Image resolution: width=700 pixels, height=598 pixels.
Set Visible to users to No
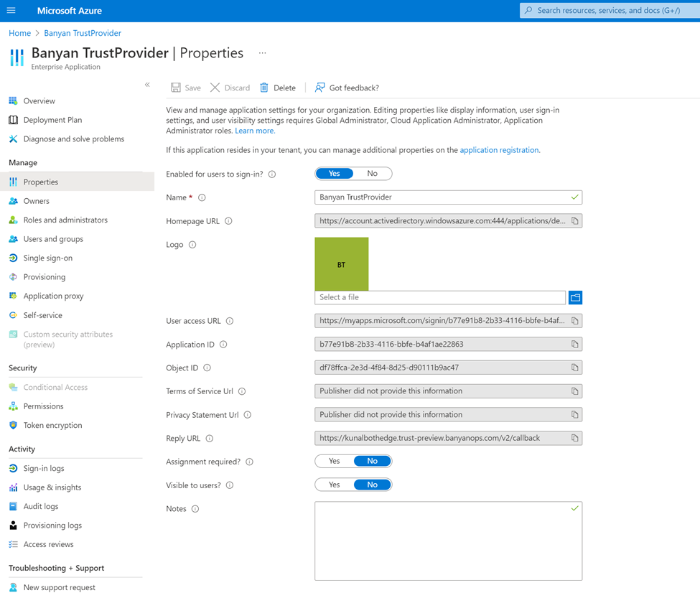pyautogui.click(x=373, y=485)
